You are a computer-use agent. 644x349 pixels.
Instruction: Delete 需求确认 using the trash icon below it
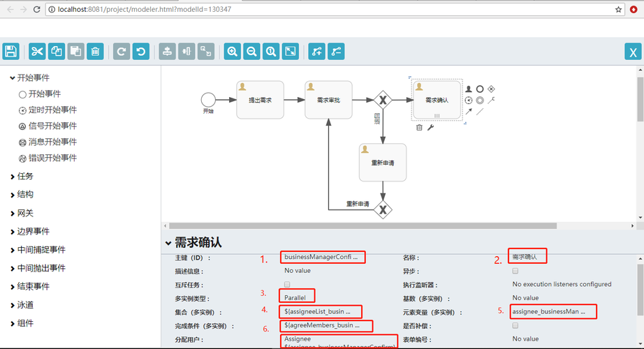[419, 128]
